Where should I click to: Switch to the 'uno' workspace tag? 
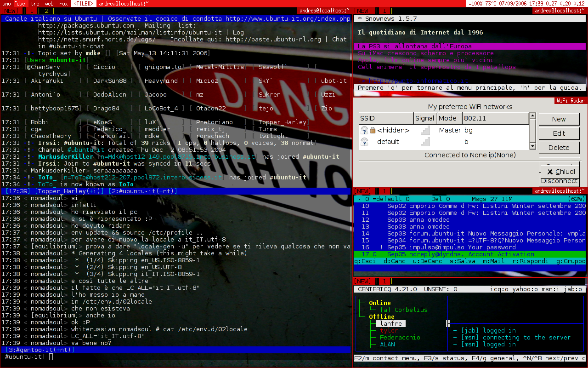coord(7,4)
